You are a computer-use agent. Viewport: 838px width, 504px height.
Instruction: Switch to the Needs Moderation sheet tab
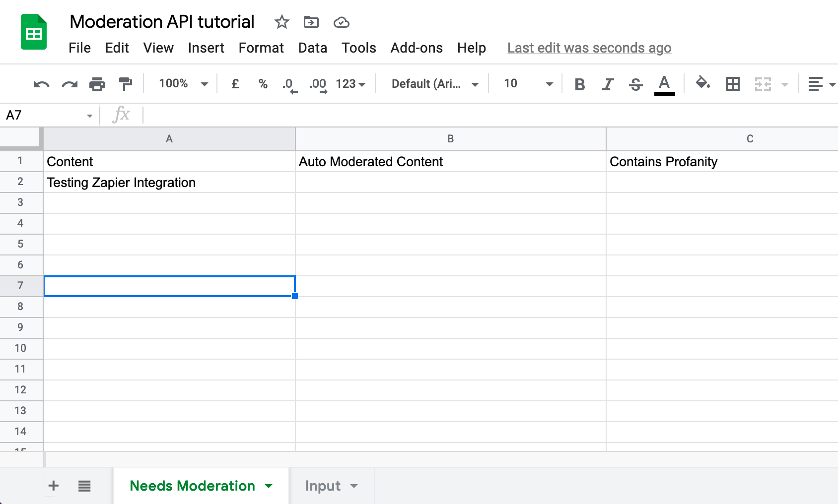click(x=192, y=486)
